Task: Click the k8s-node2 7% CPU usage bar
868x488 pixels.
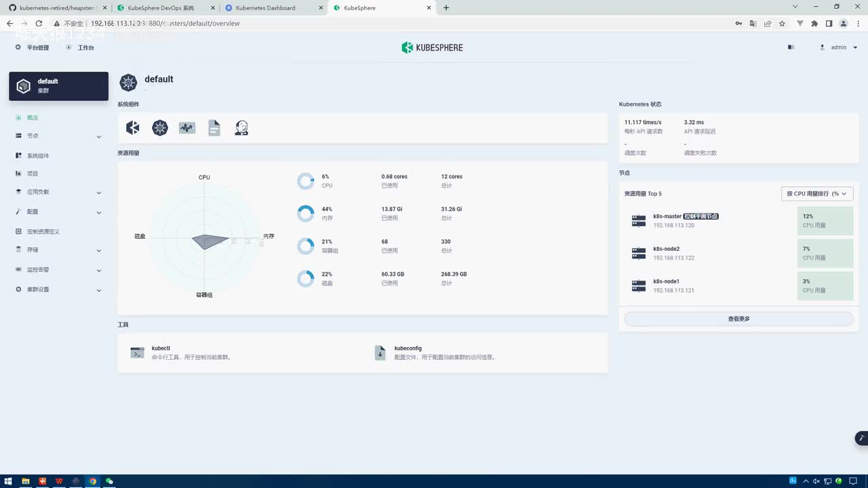Action: pyautogui.click(x=825, y=253)
